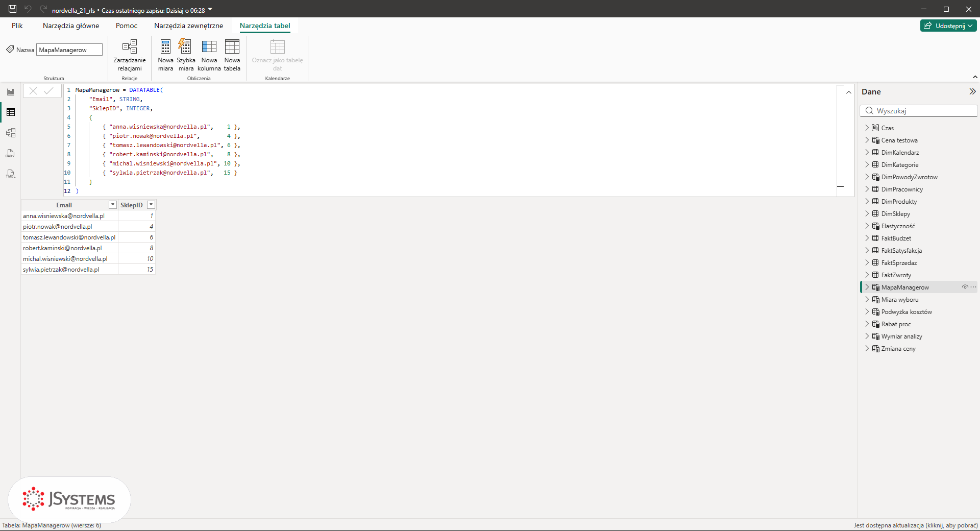Open more options for MapaManagerow table
Screen dimensions: 980x531
pyautogui.click(x=973, y=287)
